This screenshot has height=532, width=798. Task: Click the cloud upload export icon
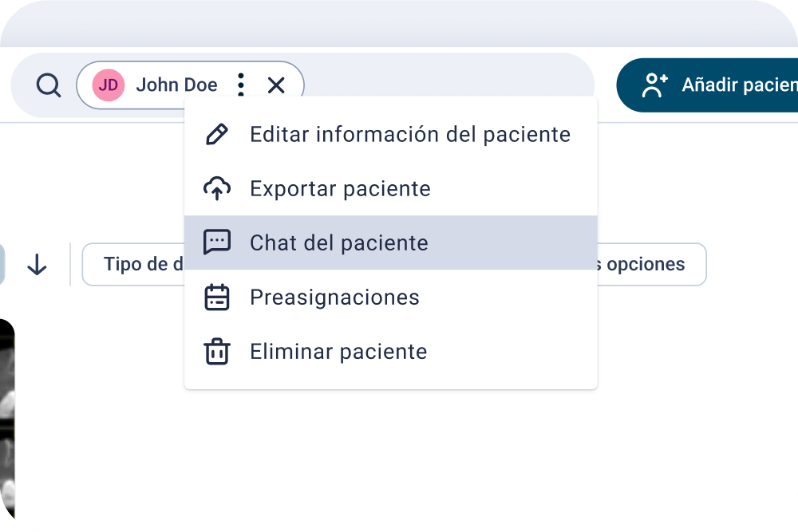click(x=217, y=189)
